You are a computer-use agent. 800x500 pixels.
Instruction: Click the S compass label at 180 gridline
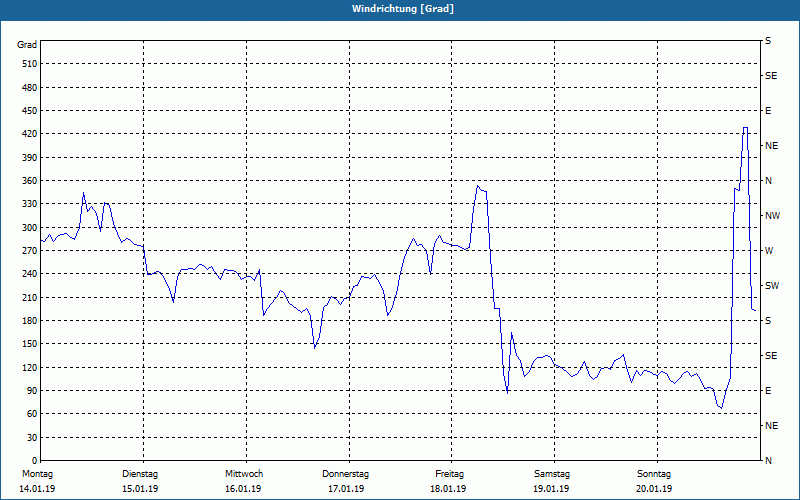768,321
